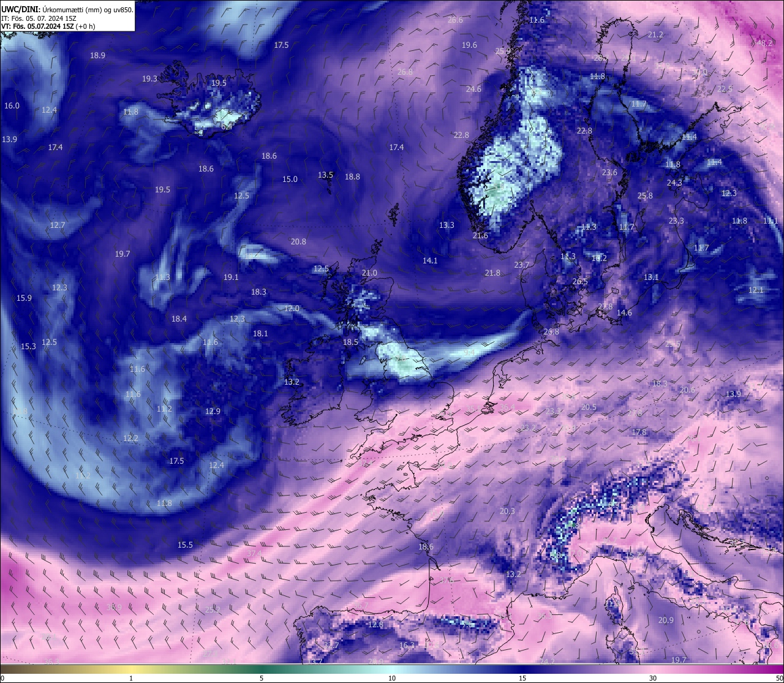Viewport: 784px width, 683px height.
Task: Click the IT initialization time line
Action: (39, 18)
